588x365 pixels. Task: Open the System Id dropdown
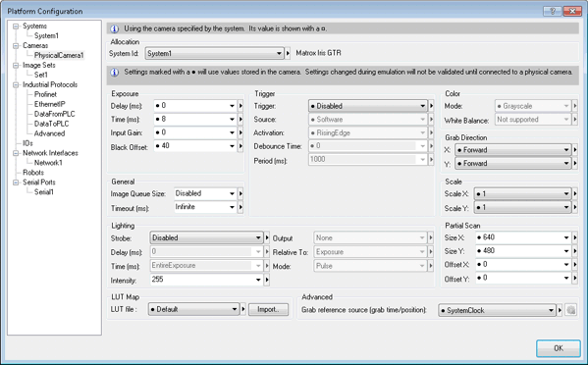[x=214, y=54]
